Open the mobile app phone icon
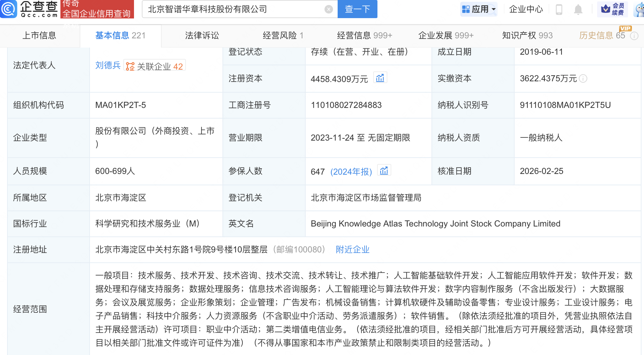Image resolution: width=644 pixels, height=355 pixels. pyautogui.click(x=558, y=10)
